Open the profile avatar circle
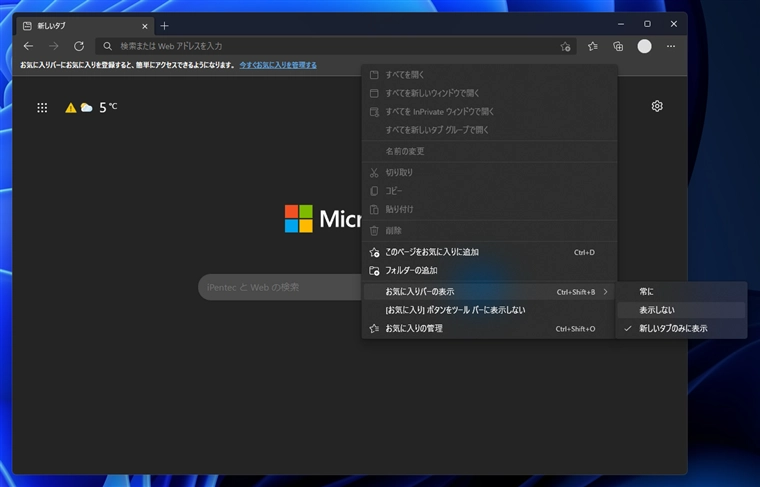Viewport: 760px width, 487px height. (x=644, y=47)
